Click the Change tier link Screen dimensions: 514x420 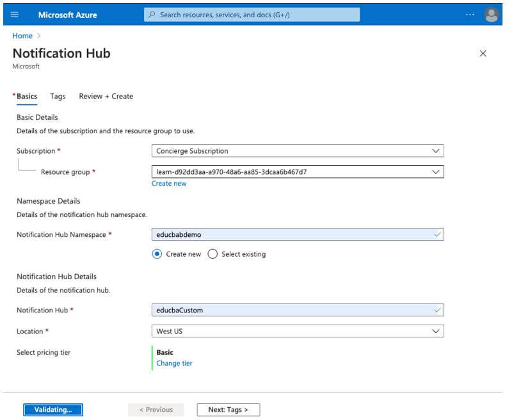[x=174, y=363]
